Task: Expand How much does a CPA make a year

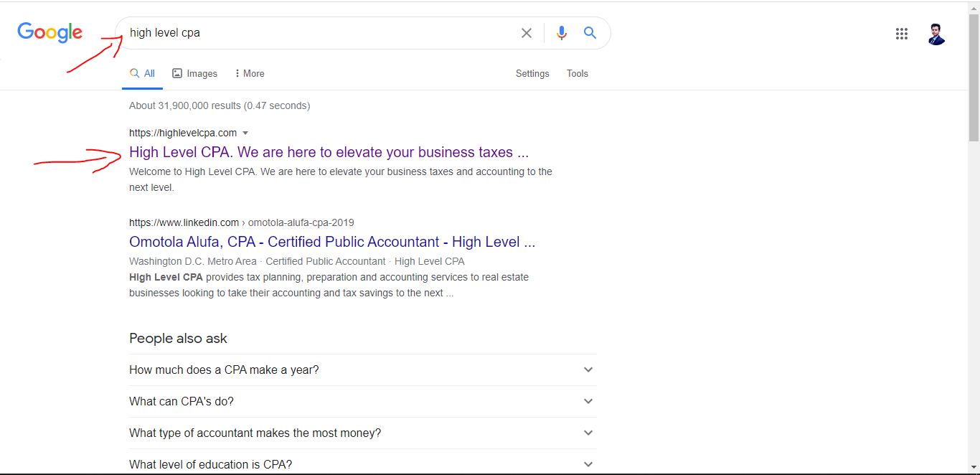Action: [x=362, y=370]
